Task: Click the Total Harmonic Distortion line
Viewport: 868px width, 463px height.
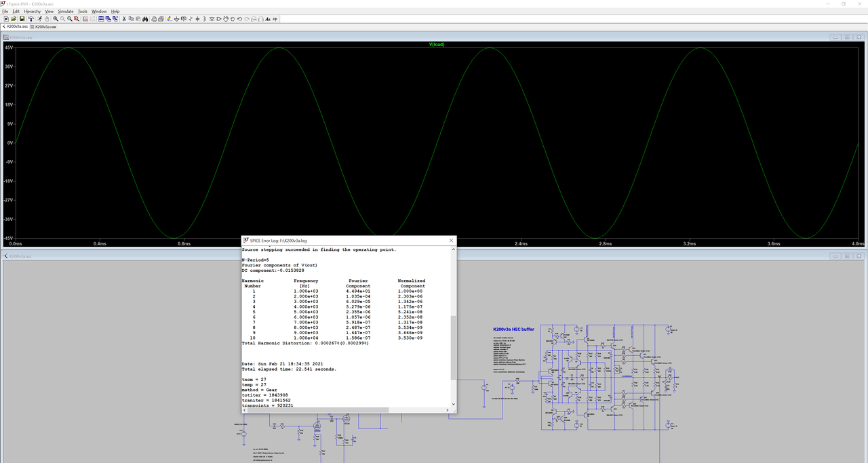Action: pos(305,343)
